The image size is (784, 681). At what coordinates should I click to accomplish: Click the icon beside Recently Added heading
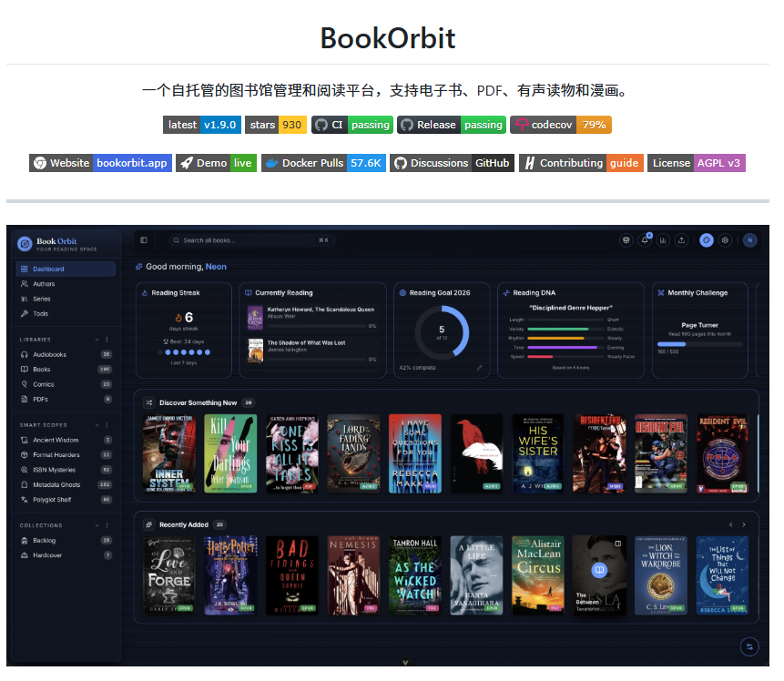(149, 525)
